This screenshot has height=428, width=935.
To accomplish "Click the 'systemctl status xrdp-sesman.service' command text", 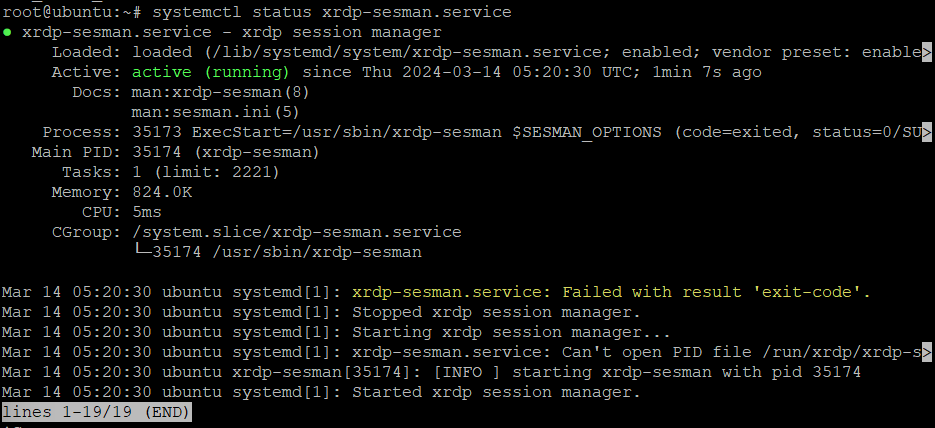I will pos(332,12).
